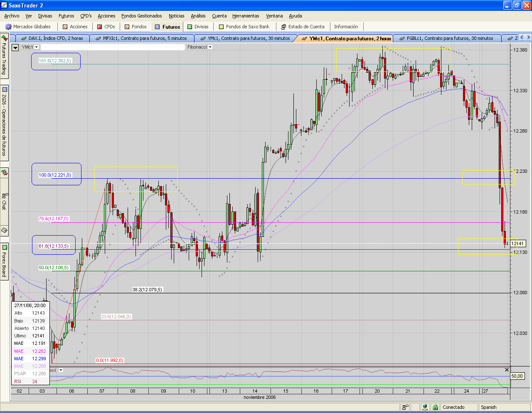The width and height of the screenshot is (532, 413).
Task: Click the instrument search input field
Action: tap(112, 47)
